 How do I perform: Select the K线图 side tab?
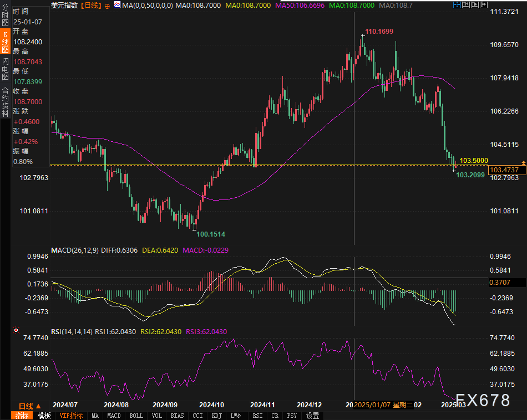[5, 42]
